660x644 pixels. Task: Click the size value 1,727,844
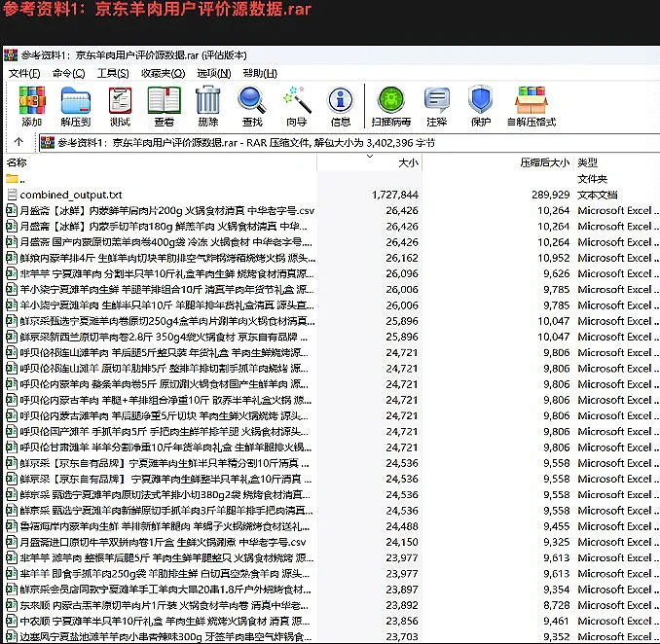point(395,195)
